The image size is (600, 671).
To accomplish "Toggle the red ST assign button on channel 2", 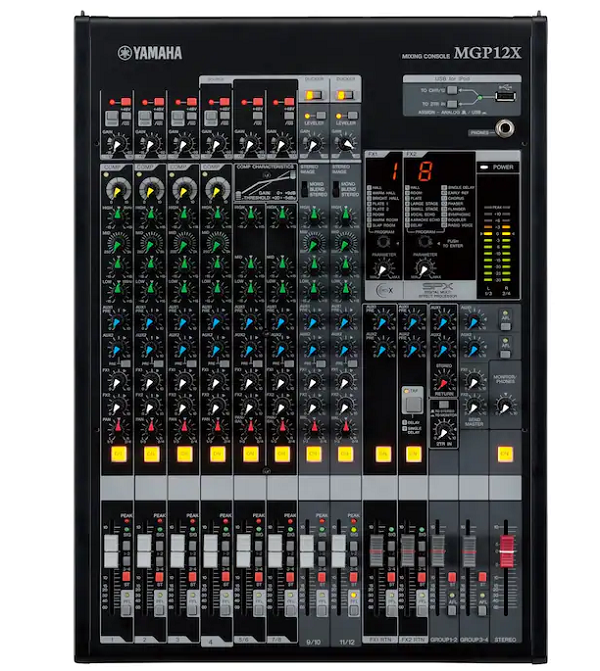I will 159,576.
